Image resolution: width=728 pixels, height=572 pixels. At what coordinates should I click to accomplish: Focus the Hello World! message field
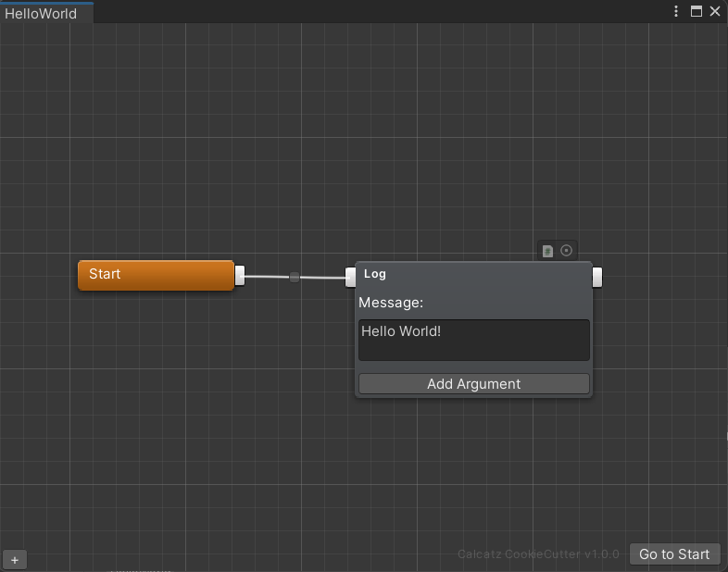coord(473,340)
